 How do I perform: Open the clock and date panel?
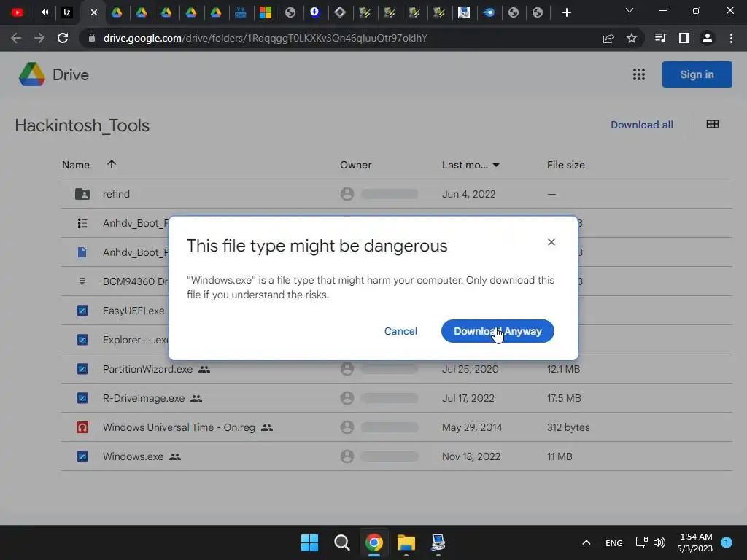[695, 542]
